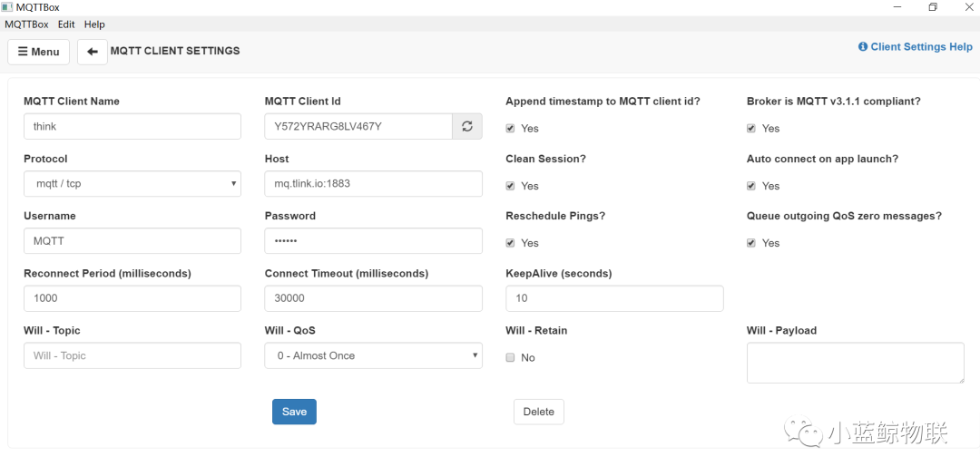Open the Edit menu
Image resolution: width=980 pixels, height=476 pixels.
66,24
